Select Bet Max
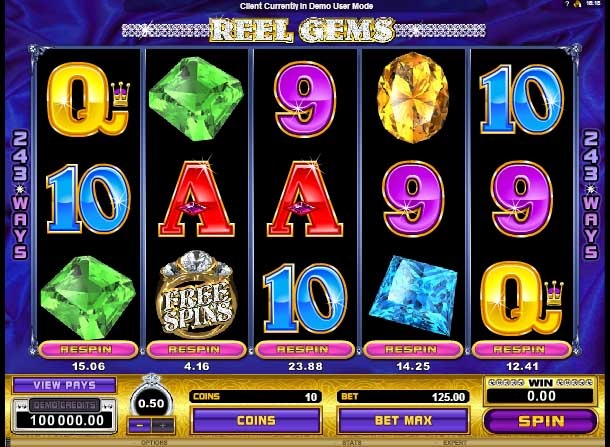 tap(403, 421)
